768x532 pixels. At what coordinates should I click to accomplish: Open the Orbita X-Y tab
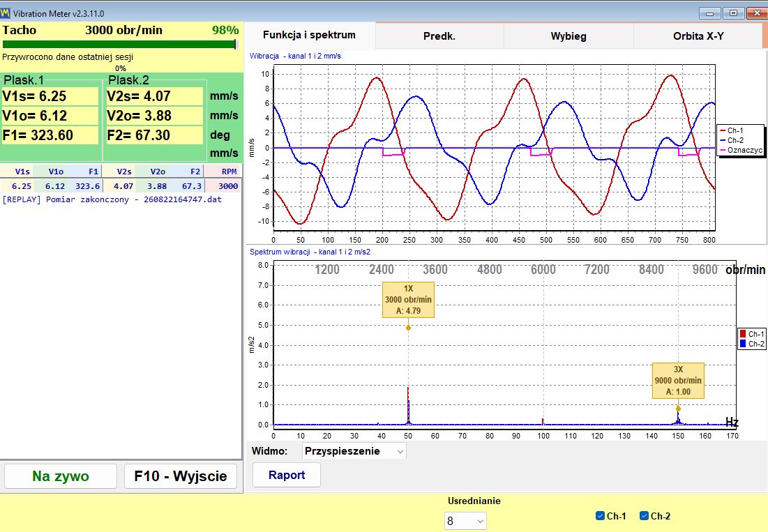[698, 36]
